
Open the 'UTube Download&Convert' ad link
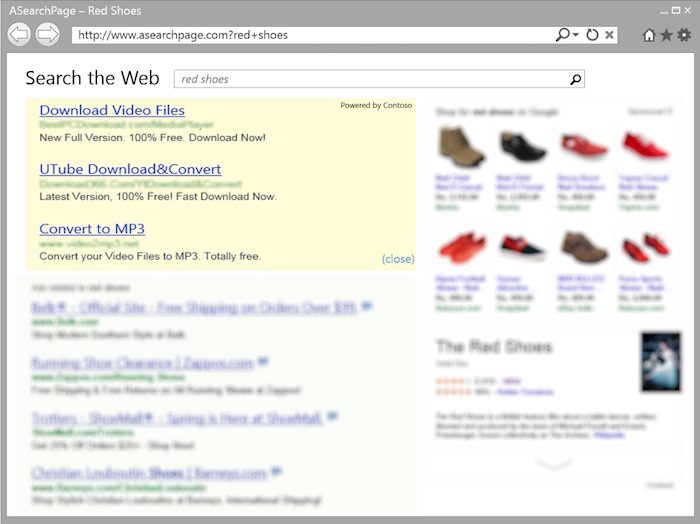tap(130, 169)
